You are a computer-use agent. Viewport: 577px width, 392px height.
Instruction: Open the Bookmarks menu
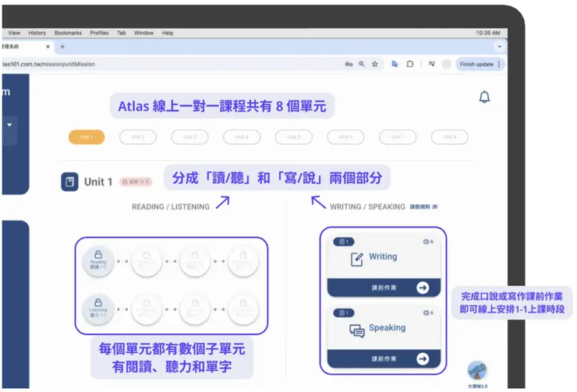[x=68, y=33]
